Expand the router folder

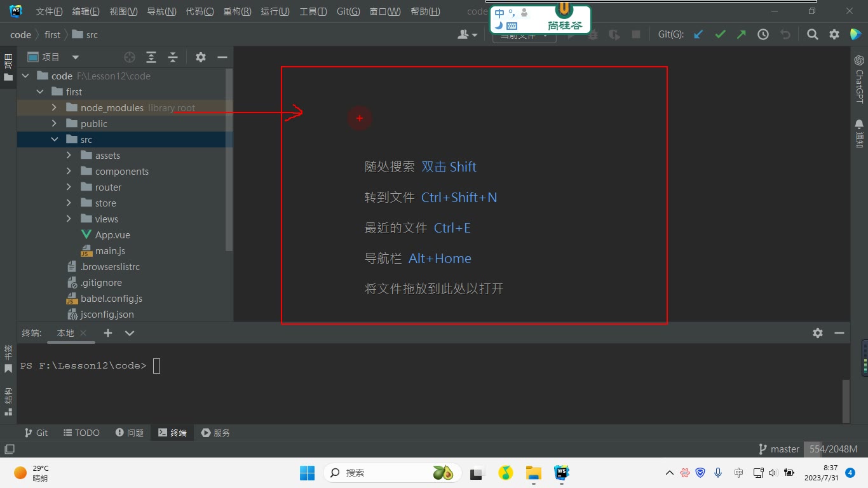pos(69,187)
